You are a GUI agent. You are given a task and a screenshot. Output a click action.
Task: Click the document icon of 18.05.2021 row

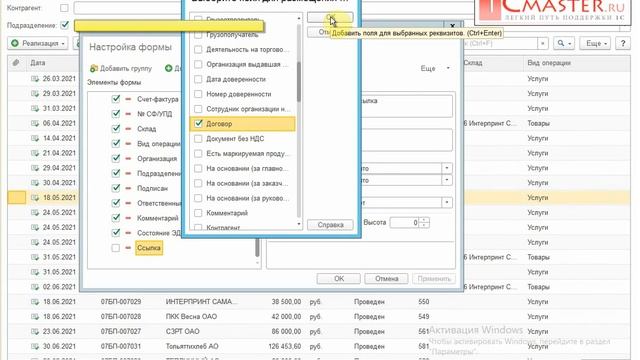pyautogui.click(x=35, y=198)
